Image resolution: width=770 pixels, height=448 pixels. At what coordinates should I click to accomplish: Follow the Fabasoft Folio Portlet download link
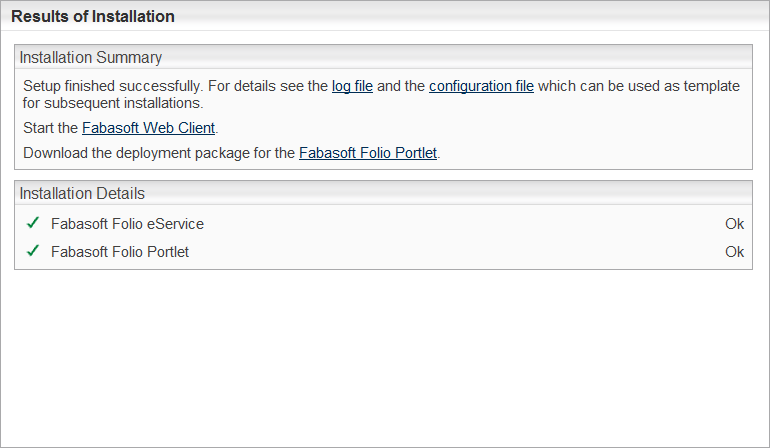[x=368, y=154]
